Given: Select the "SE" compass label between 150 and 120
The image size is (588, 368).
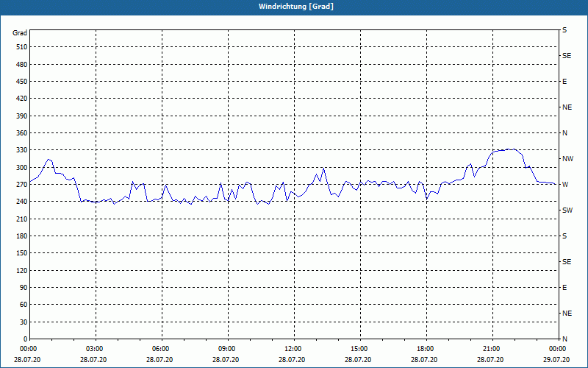Looking at the screenshot, I should (x=567, y=262).
